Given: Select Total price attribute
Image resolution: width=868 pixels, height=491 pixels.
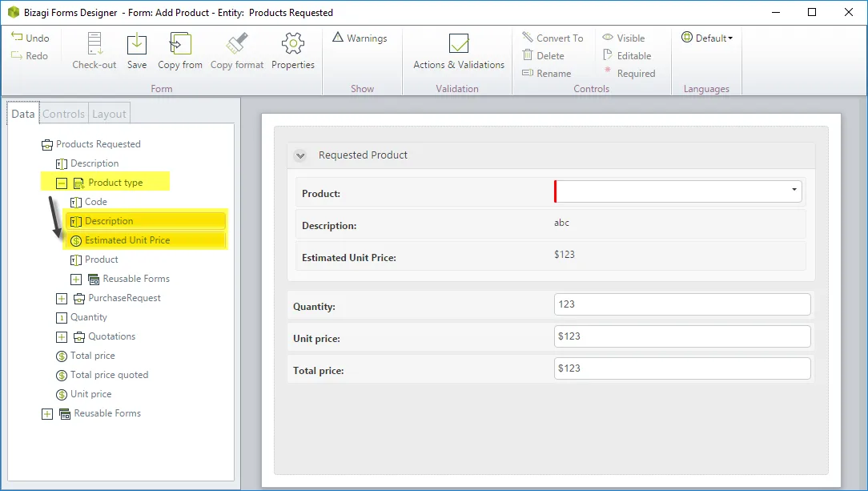Looking at the screenshot, I should (x=85, y=356).
